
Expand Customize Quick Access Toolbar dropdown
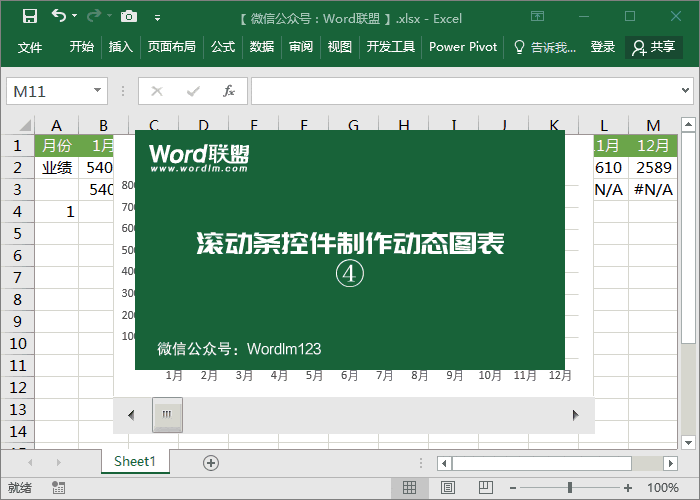click(x=157, y=16)
